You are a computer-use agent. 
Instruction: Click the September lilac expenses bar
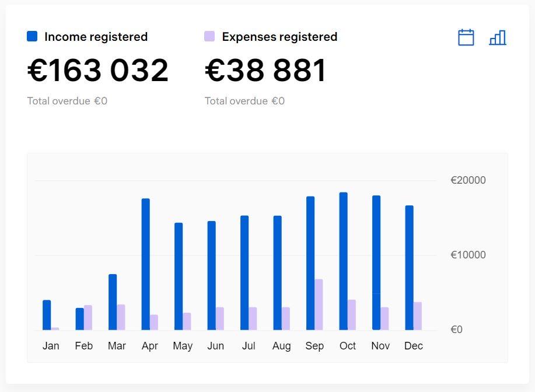coord(319,304)
